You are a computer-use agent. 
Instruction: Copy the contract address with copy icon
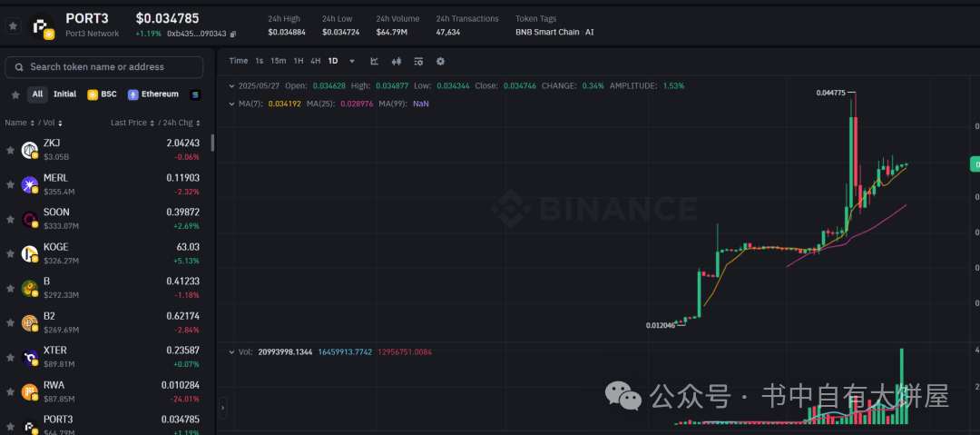pyautogui.click(x=233, y=34)
